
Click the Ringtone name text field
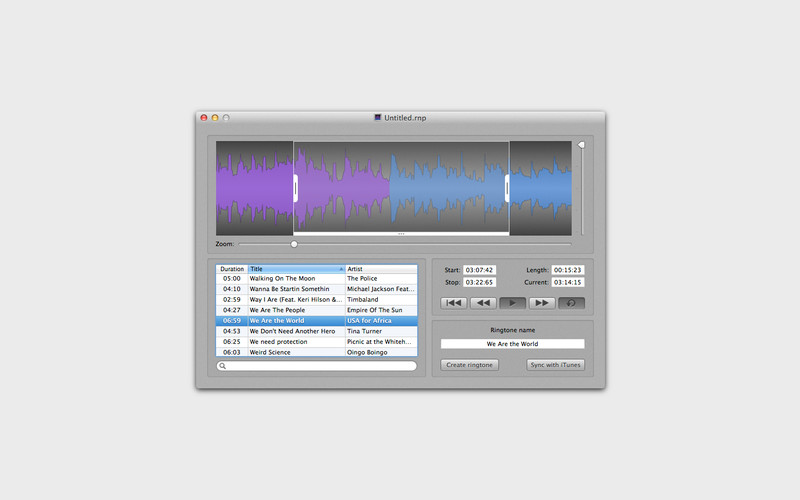[x=513, y=344]
